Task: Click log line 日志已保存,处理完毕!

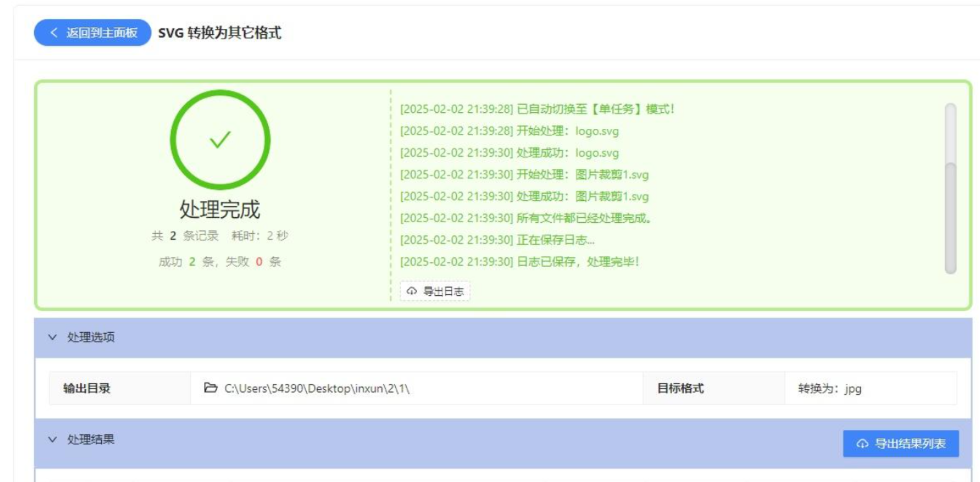Action: coord(519,262)
